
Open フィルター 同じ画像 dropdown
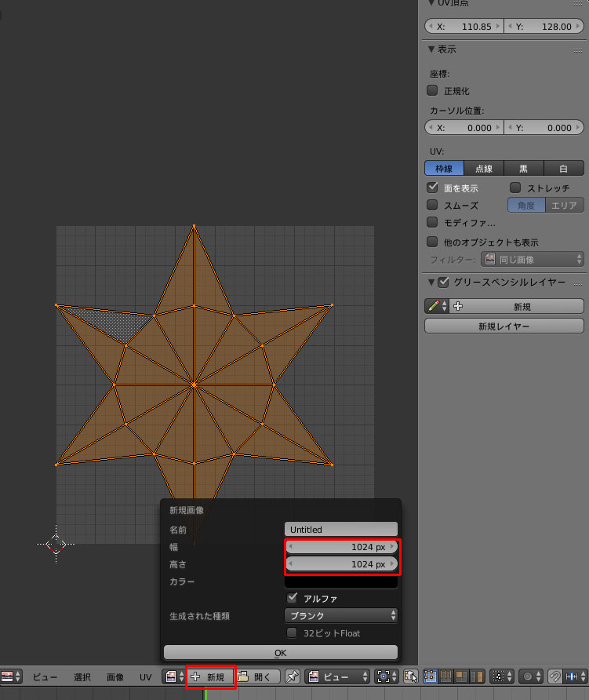[x=533, y=259]
